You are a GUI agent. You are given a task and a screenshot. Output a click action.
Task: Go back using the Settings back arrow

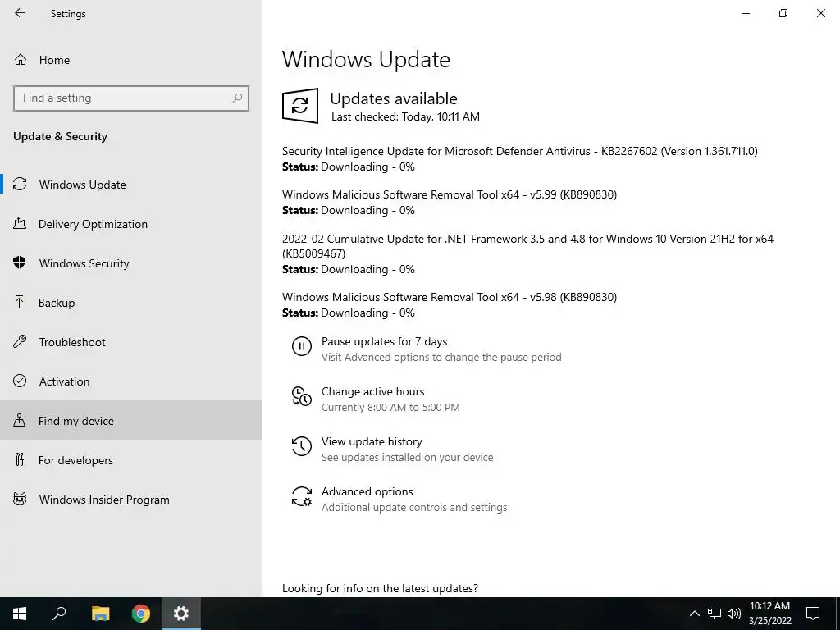[20, 13]
